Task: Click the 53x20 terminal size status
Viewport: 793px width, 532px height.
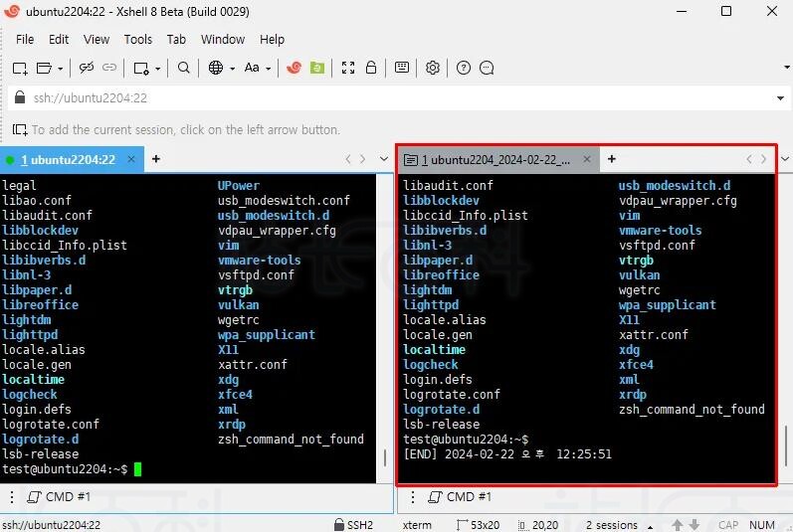Action: click(478, 525)
